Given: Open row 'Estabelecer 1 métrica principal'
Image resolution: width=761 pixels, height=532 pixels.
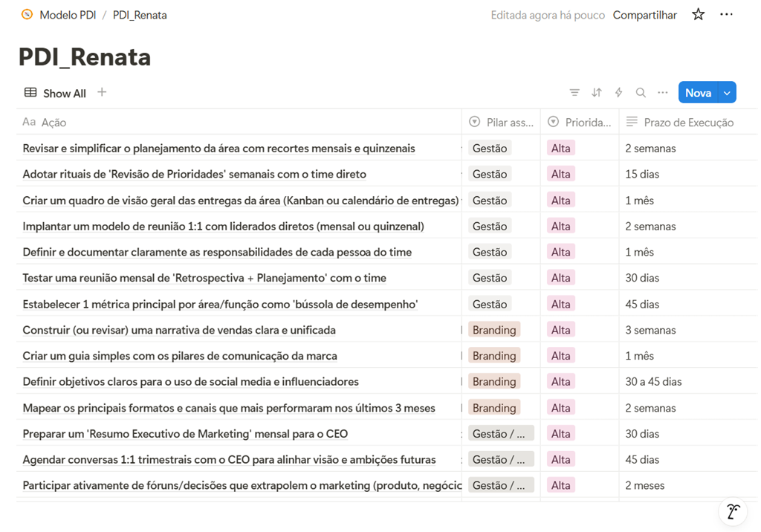Looking at the screenshot, I should tap(220, 304).
